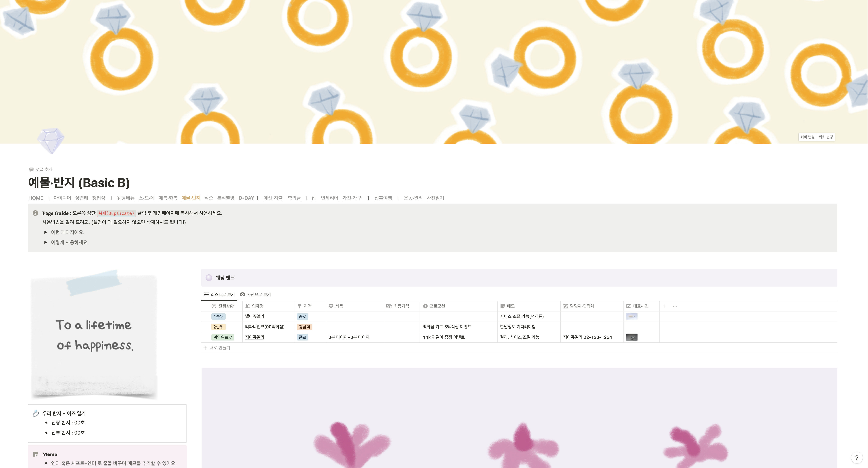Click the 신부 반지 : 00호 bullet
This screenshot has height=468, width=868.
tap(68, 433)
